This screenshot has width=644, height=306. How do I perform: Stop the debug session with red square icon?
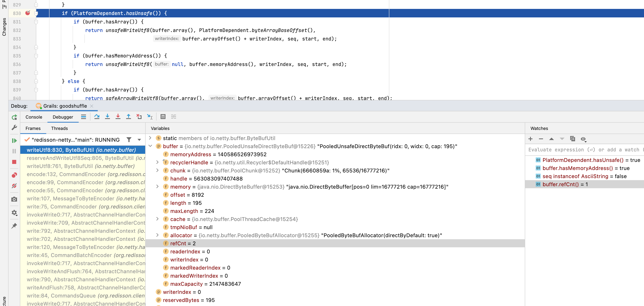14,162
